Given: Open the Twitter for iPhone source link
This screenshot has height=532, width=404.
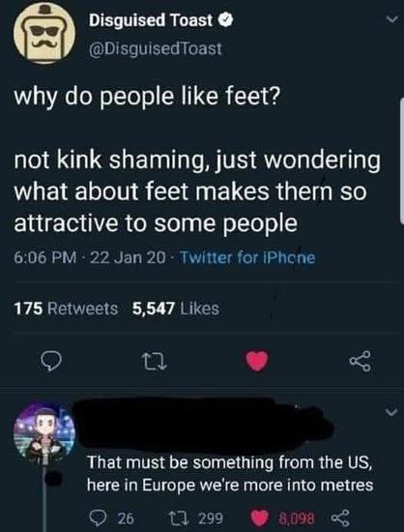Looking at the screenshot, I should pos(247,257).
